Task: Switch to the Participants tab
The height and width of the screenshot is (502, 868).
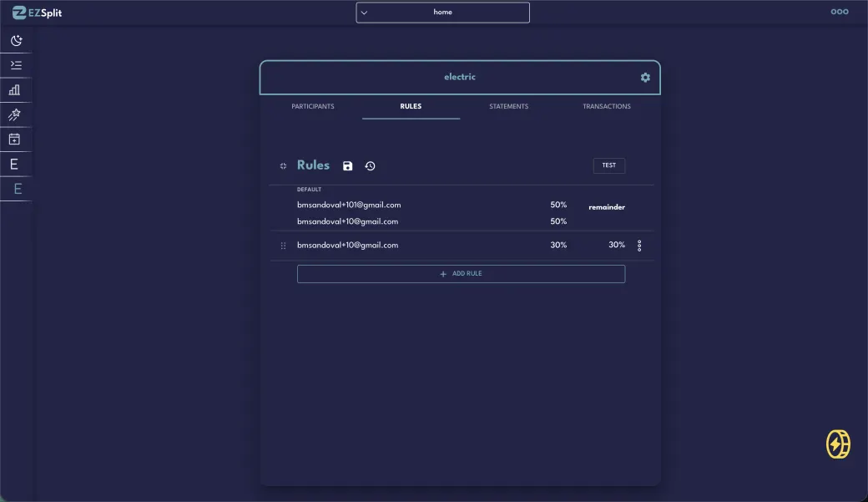Action: (x=313, y=106)
